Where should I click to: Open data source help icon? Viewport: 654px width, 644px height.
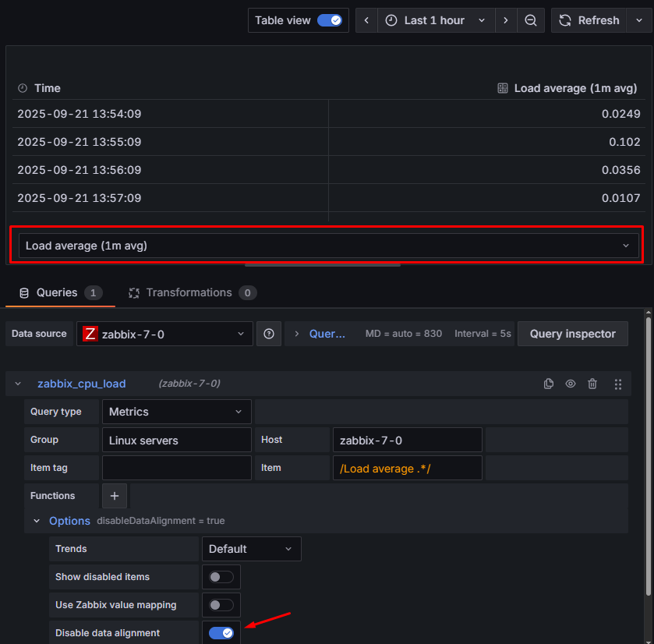(269, 334)
